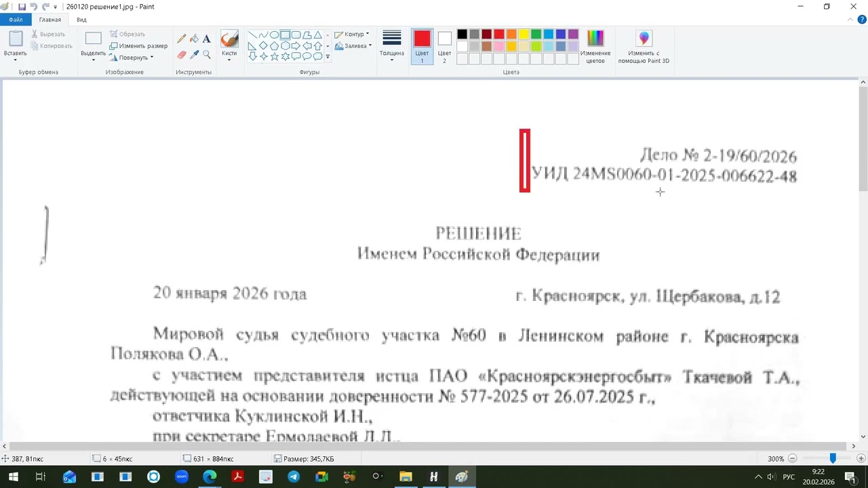Select the Diamond shape

(263, 45)
